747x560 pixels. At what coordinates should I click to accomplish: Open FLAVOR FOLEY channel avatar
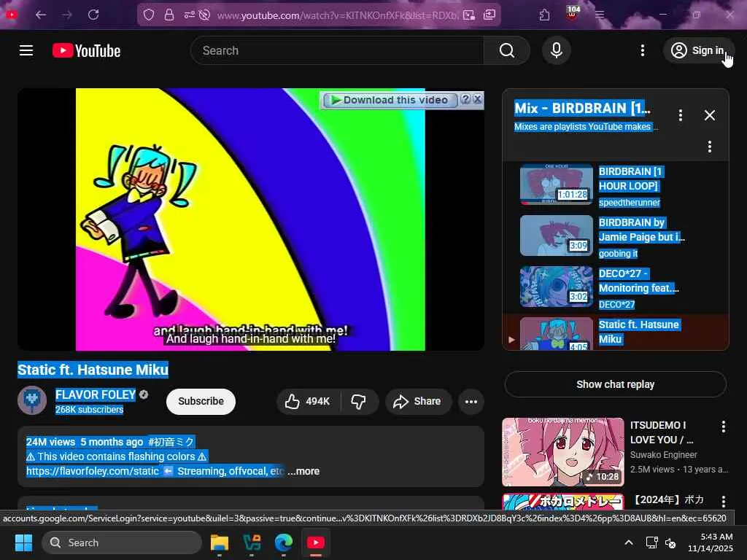pos(32,400)
